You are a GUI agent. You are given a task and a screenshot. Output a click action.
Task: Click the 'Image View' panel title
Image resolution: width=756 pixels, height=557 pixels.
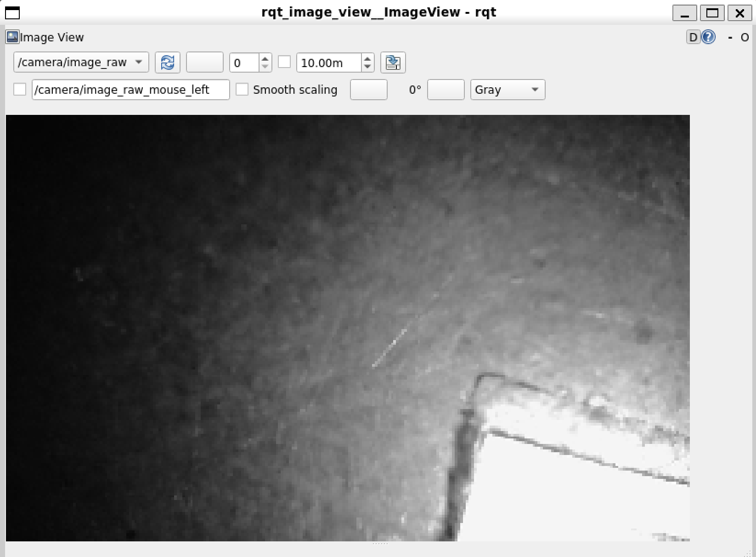pyautogui.click(x=52, y=38)
